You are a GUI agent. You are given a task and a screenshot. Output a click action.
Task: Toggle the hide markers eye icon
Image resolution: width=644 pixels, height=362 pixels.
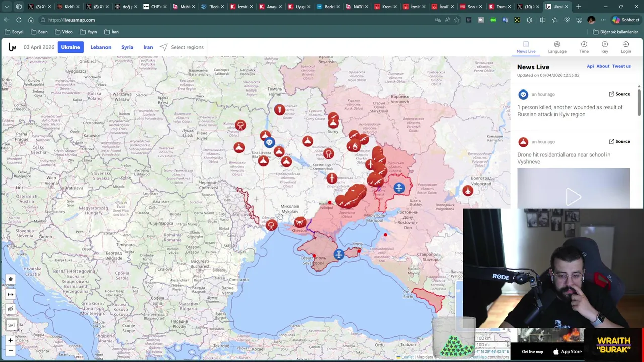point(10,309)
